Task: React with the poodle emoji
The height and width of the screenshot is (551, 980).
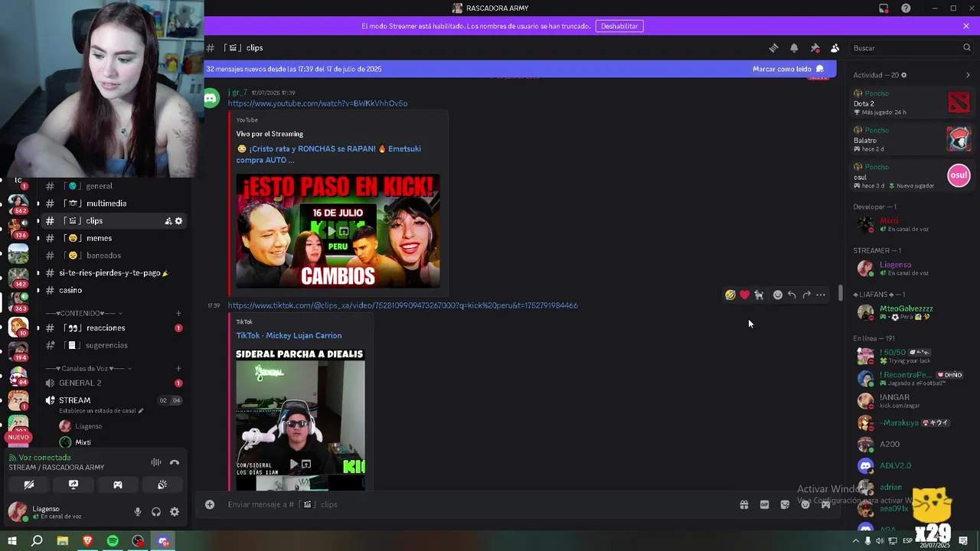Action: 759,295
